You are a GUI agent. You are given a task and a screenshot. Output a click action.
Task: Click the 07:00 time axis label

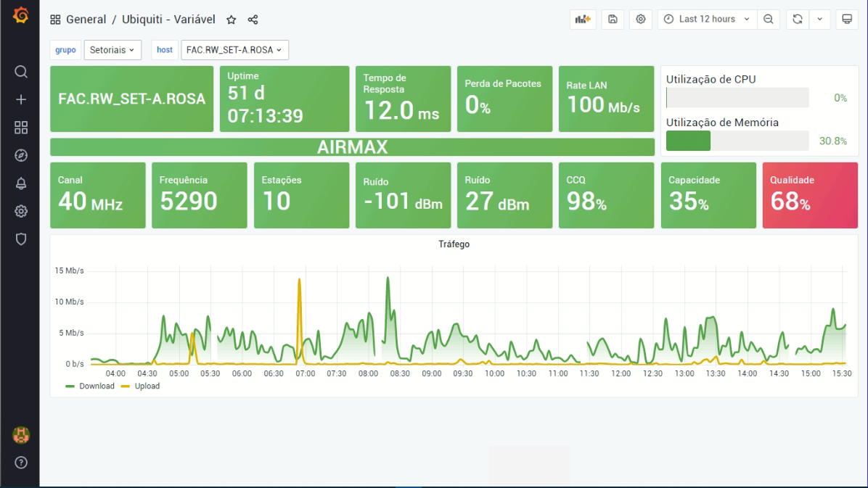[x=305, y=373]
